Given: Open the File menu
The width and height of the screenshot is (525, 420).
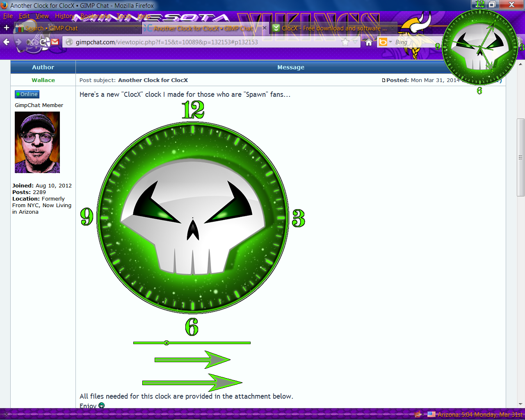Looking at the screenshot, I should [8, 16].
